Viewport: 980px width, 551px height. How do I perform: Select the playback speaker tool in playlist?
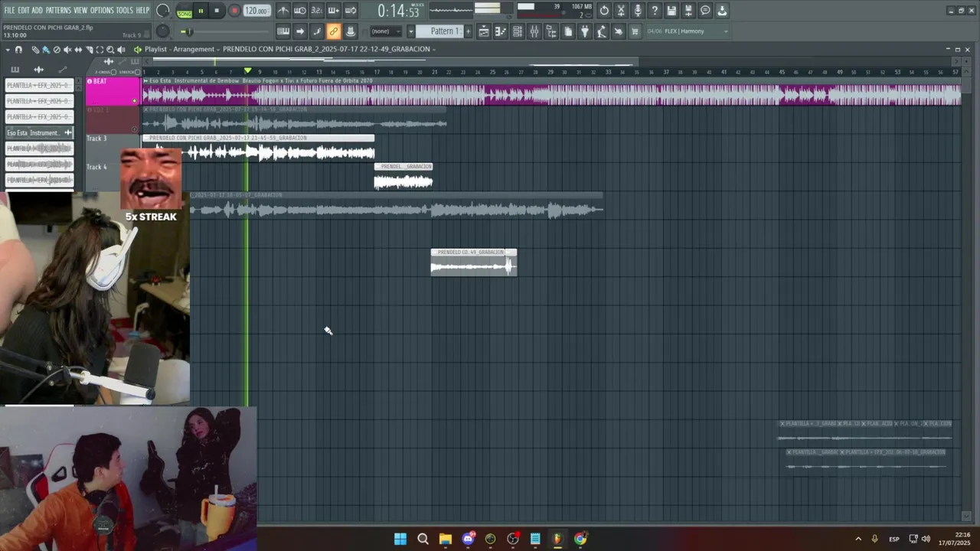pyautogui.click(x=121, y=50)
